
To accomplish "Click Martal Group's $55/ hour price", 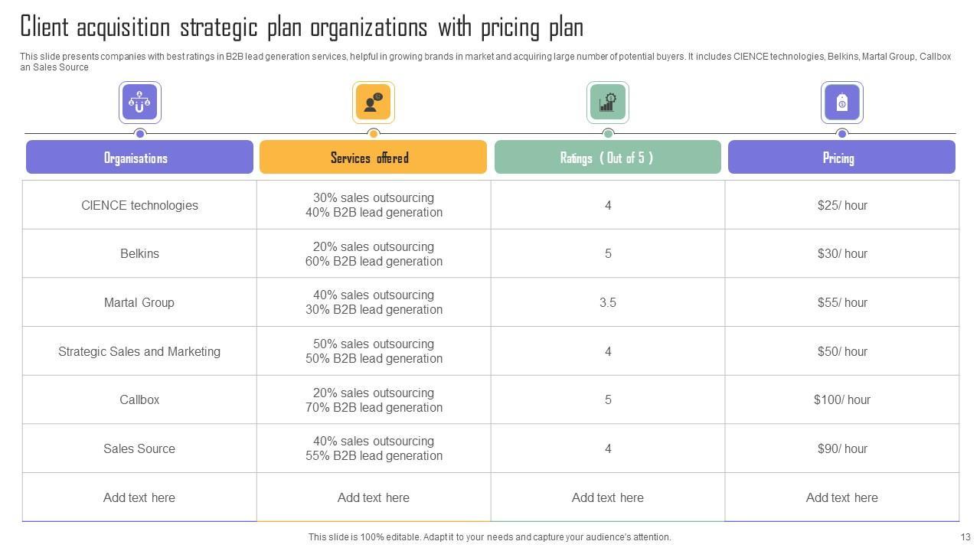I will (x=841, y=302).
